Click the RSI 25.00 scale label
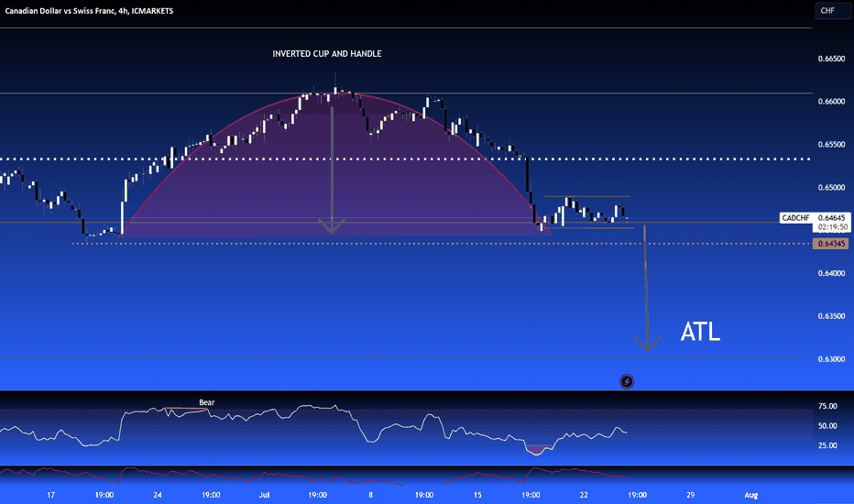Viewport: 854px width, 504px height. coord(827,445)
